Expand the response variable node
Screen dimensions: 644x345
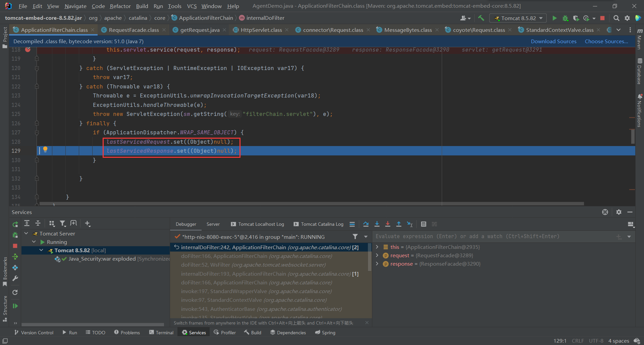[x=377, y=264]
